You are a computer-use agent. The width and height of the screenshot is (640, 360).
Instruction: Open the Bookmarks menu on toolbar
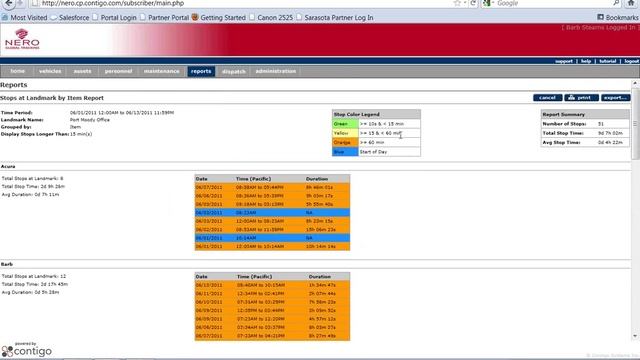(618, 18)
